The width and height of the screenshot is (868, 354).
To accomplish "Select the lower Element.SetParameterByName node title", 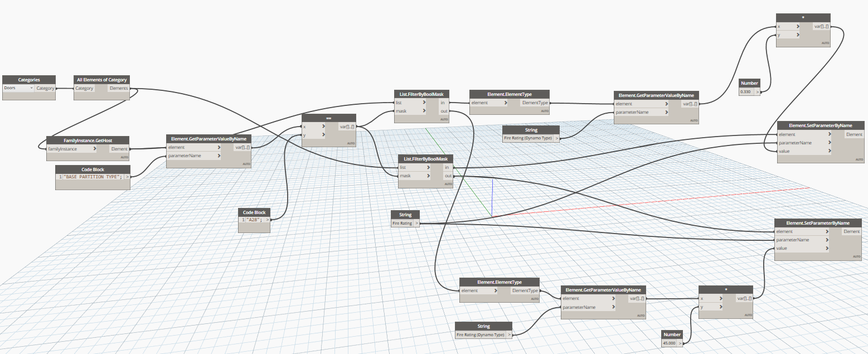I will pos(818,223).
